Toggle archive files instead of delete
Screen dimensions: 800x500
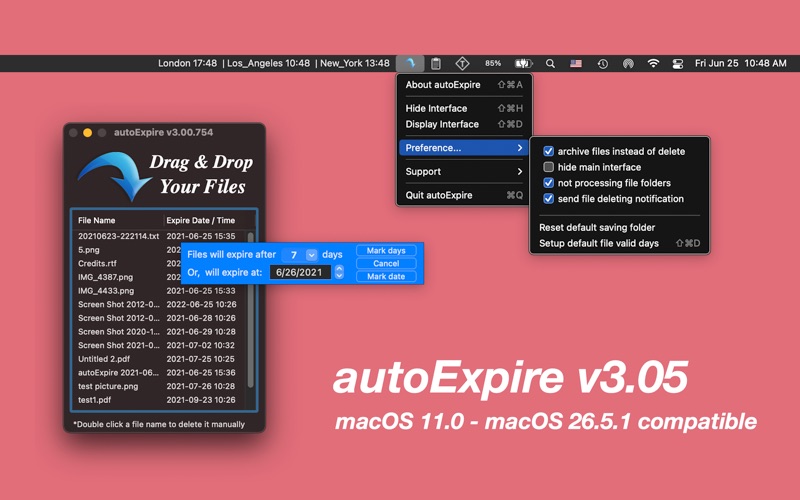[548, 151]
